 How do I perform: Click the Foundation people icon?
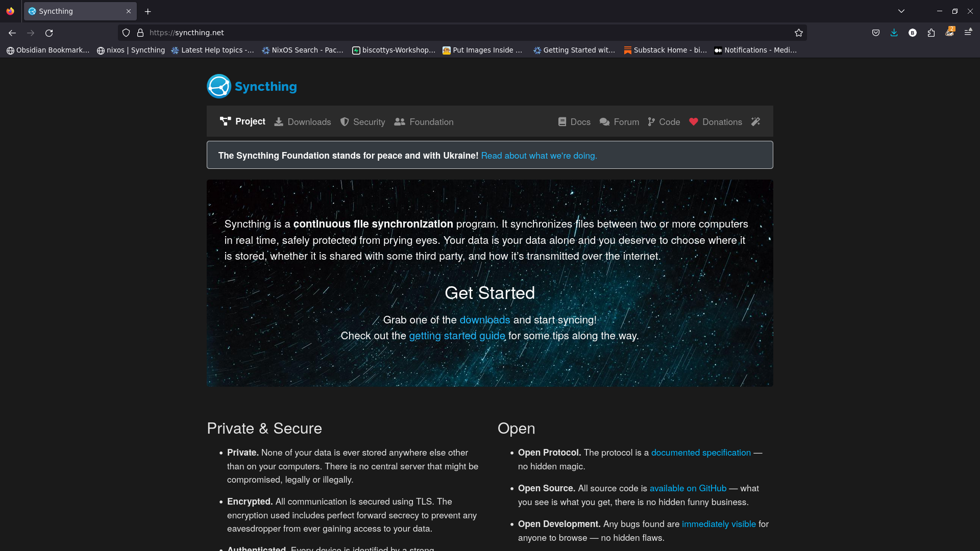tap(400, 122)
